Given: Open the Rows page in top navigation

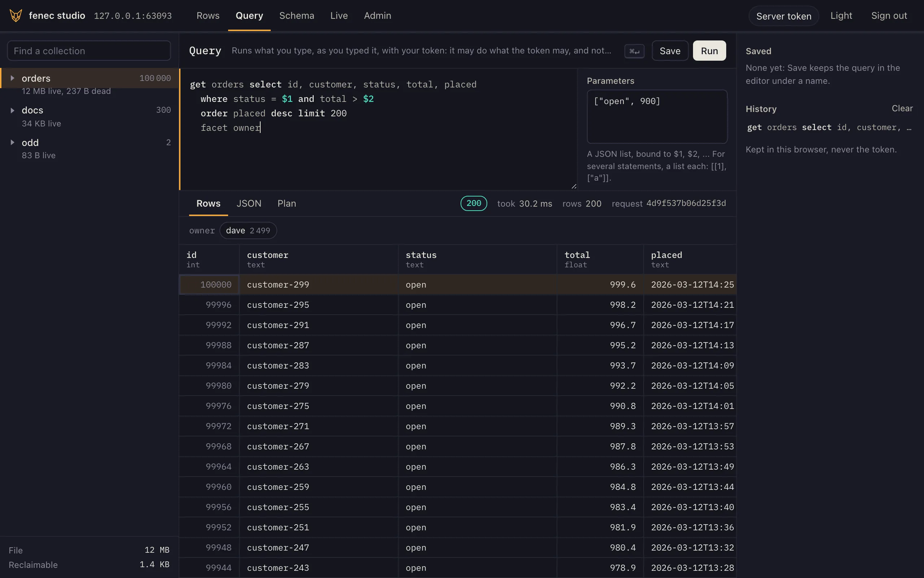Looking at the screenshot, I should coord(208,16).
